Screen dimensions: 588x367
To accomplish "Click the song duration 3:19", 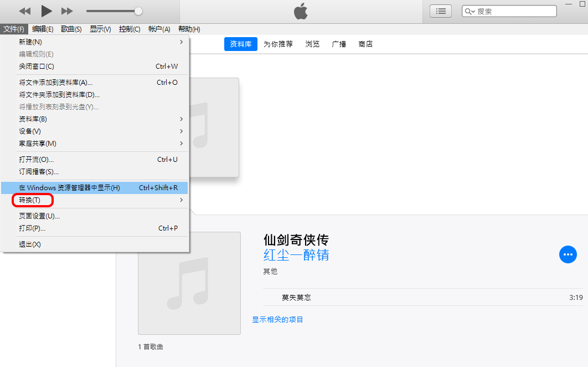I will [576, 298].
